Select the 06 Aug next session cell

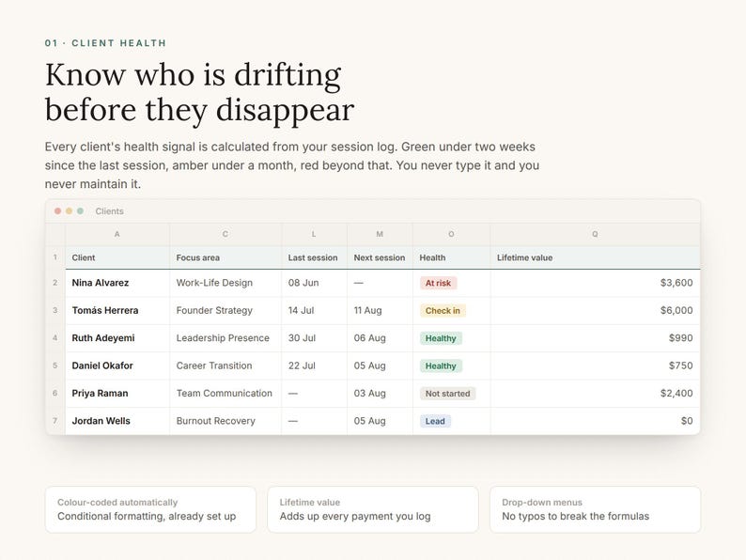tap(380, 338)
